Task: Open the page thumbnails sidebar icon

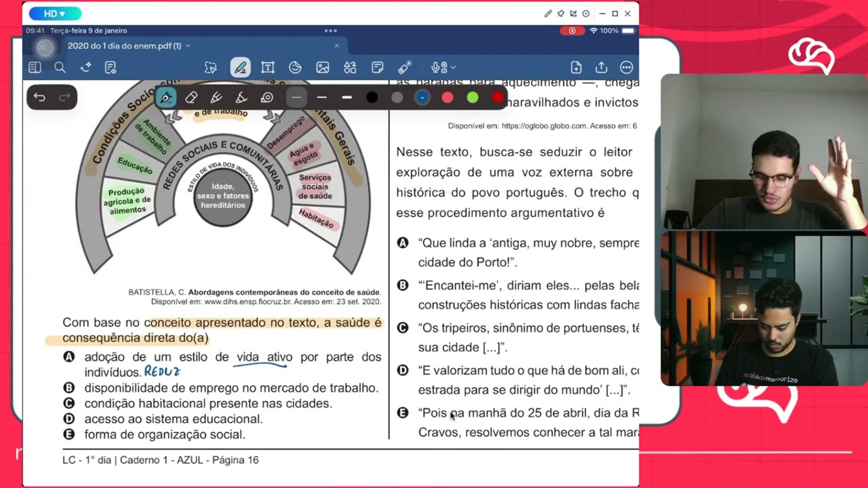Action: (35, 67)
